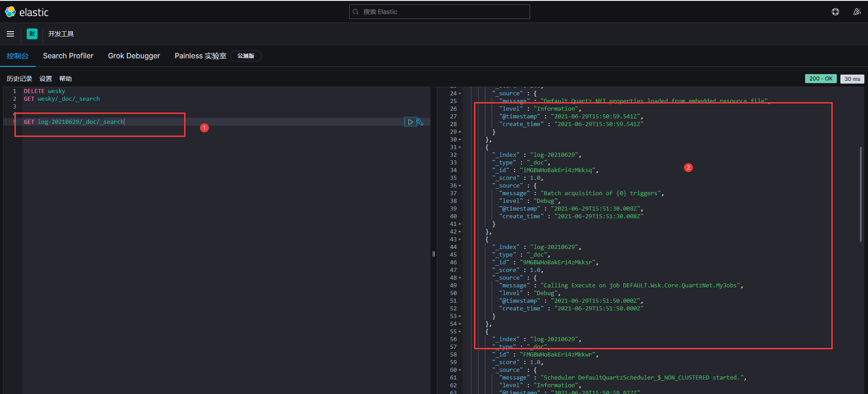
Task: Run the request with the play icon
Action: [410, 122]
